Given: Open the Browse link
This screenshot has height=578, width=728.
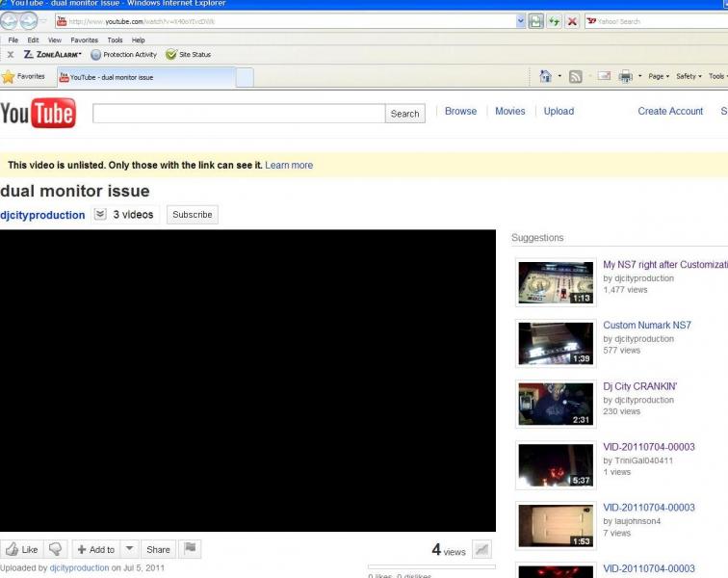Looking at the screenshot, I should click(x=460, y=111).
